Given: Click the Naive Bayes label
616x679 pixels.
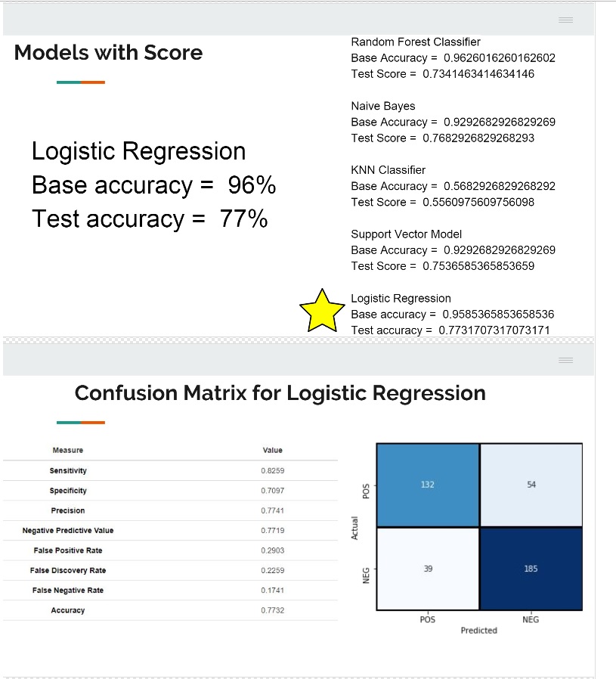Looking at the screenshot, I should coord(383,106).
